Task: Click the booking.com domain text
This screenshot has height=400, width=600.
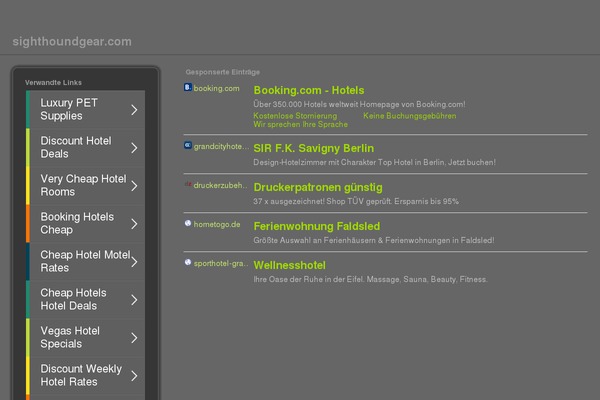Action: [x=217, y=88]
